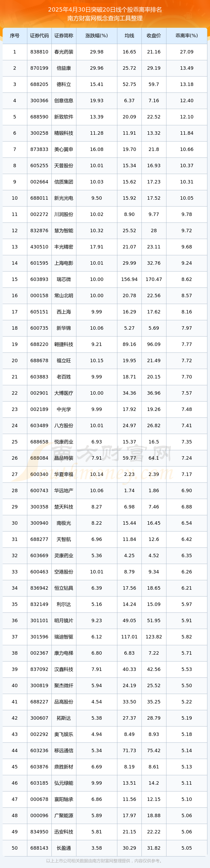Click stock name 奥飞娱乐
The width and height of the screenshot is (210, 868).
click(64, 734)
